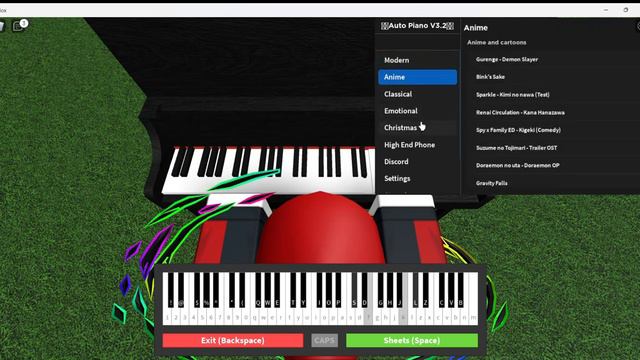
Task: Select Doraemon no uta - Doraemon OP
Action: point(518,165)
